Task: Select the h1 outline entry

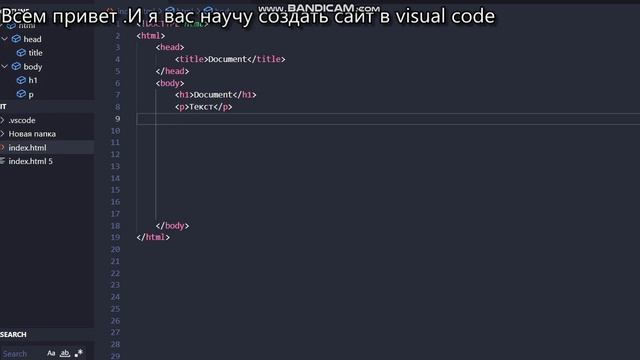Action: pyautogui.click(x=33, y=80)
